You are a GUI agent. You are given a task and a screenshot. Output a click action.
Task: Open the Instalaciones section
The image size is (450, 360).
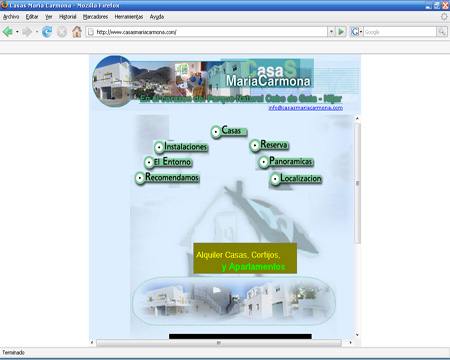tap(181, 147)
